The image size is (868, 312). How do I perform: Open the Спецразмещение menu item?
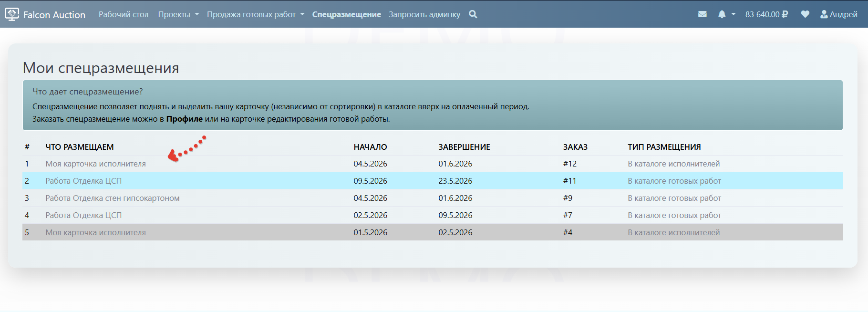click(347, 14)
